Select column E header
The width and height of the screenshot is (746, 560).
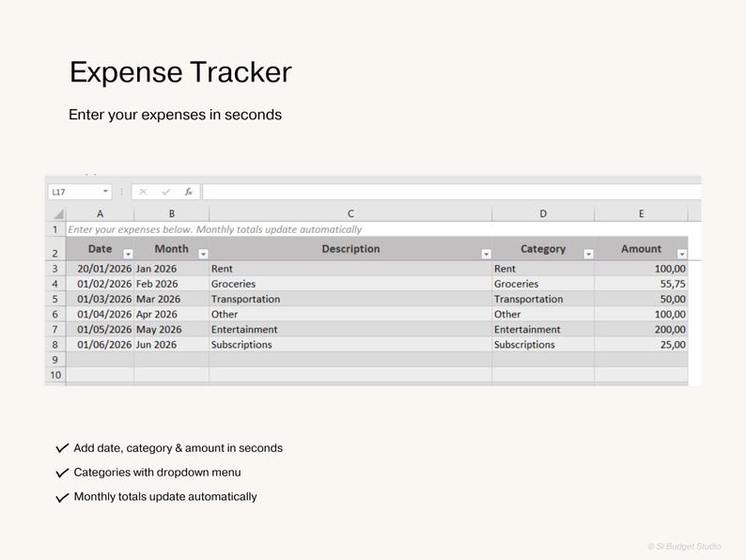(x=641, y=213)
